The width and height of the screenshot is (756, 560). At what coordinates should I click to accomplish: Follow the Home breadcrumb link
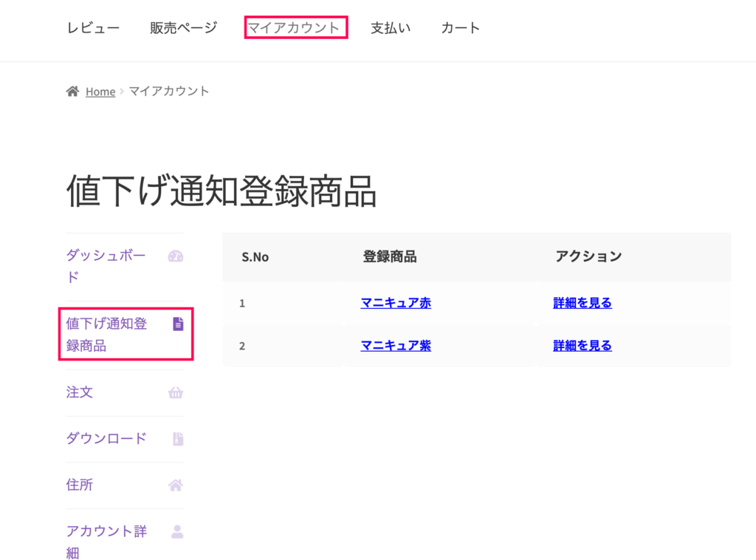100,92
